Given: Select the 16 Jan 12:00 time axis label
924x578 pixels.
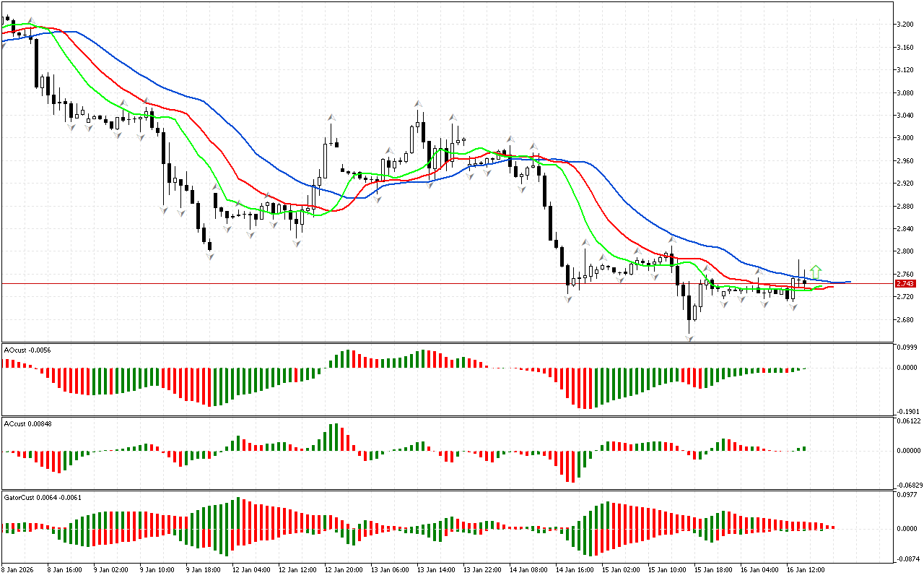Looking at the screenshot, I should 803,569.
